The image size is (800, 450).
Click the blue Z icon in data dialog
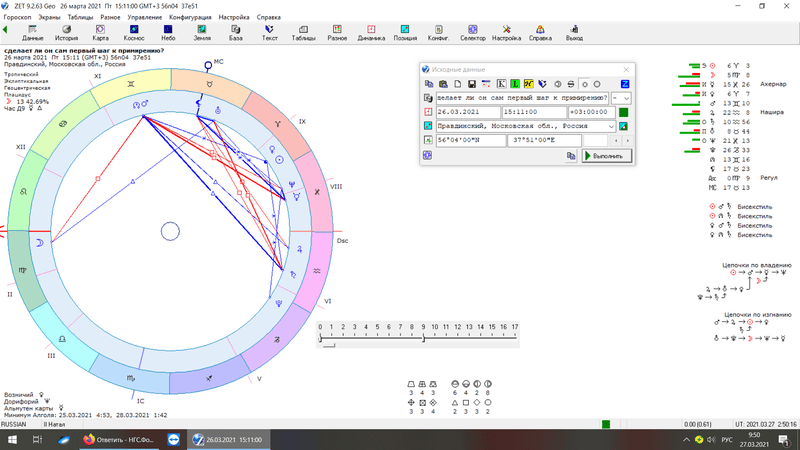pos(626,84)
